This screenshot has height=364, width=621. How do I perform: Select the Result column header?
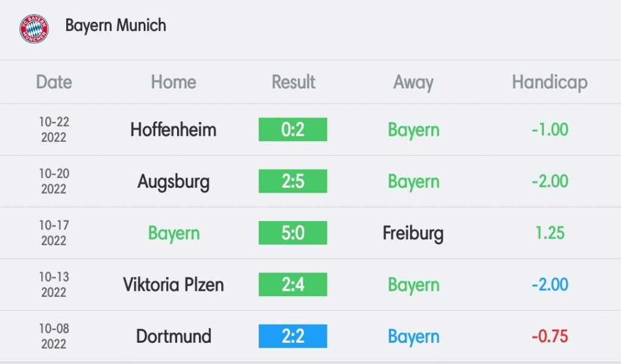pyautogui.click(x=294, y=82)
